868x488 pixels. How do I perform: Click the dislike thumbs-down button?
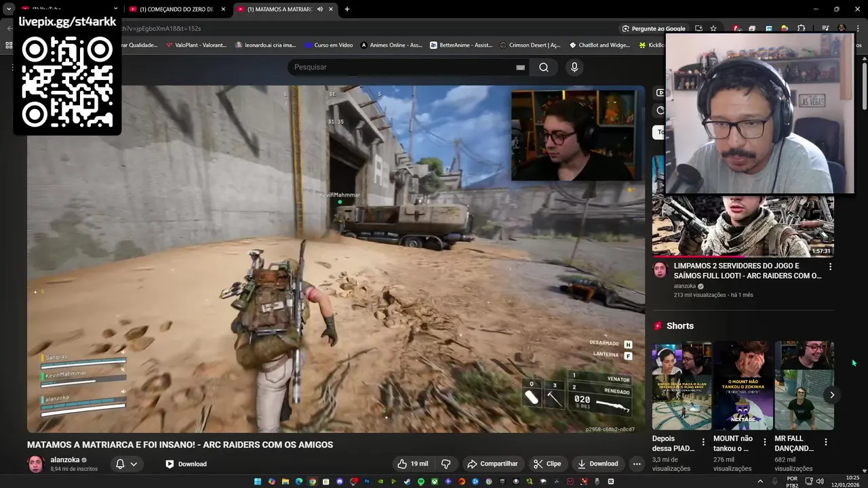click(446, 464)
